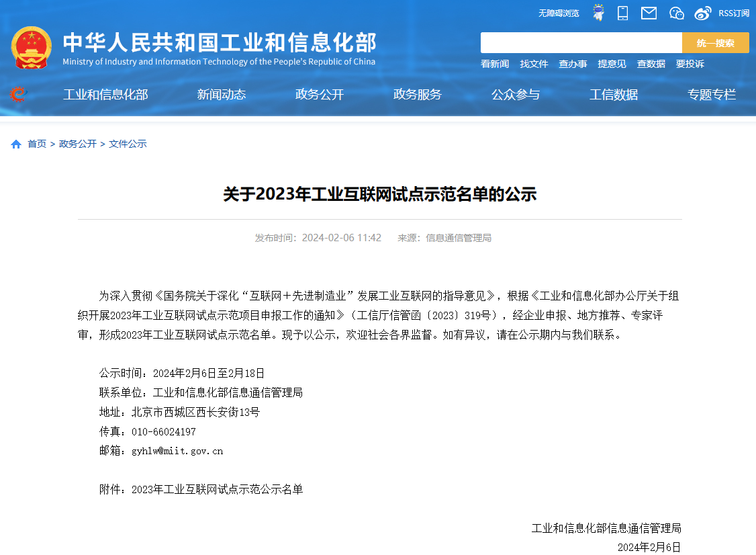The image size is (756, 555).
Task: Open 政务服务 menu item
Action: click(418, 95)
